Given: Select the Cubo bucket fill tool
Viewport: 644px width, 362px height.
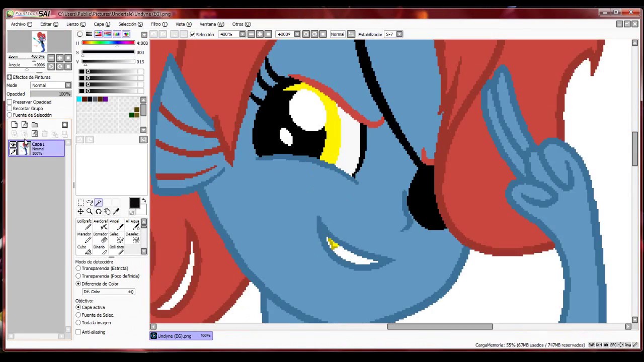Looking at the screenshot, I should [82, 250].
